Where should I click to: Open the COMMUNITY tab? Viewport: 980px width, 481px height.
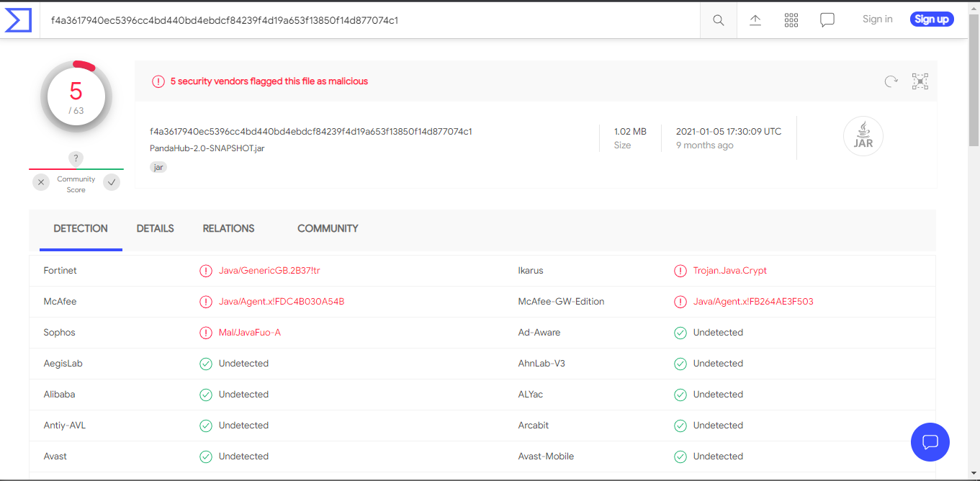328,229
